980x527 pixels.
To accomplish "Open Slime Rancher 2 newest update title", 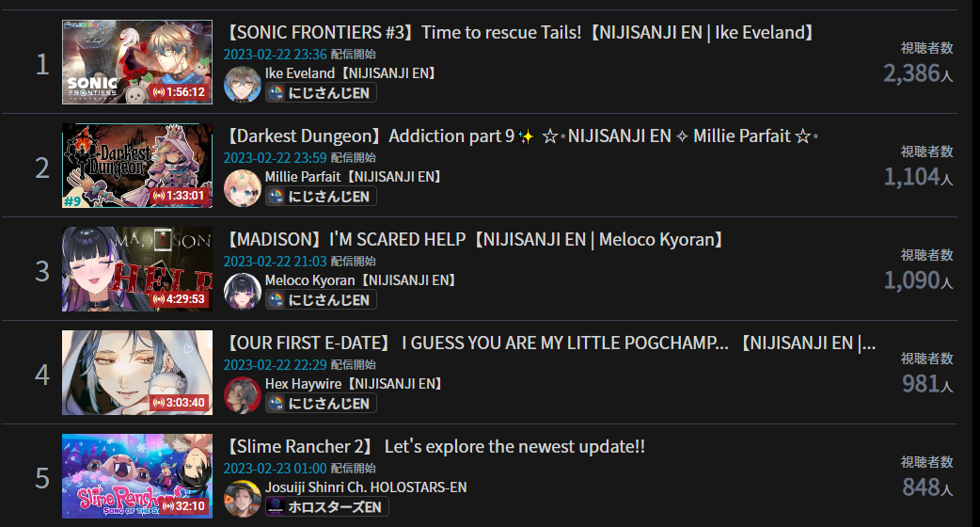I will [435, 446].
